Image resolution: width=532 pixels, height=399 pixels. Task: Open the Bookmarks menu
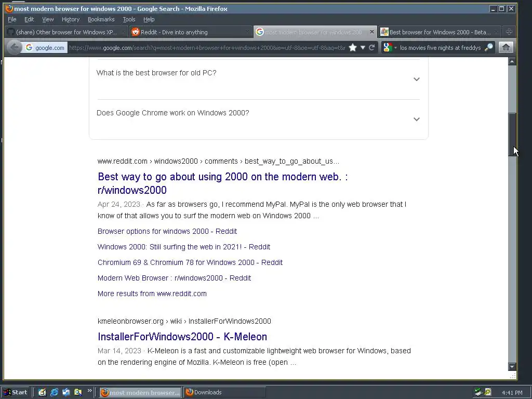[x=101, y=19]
